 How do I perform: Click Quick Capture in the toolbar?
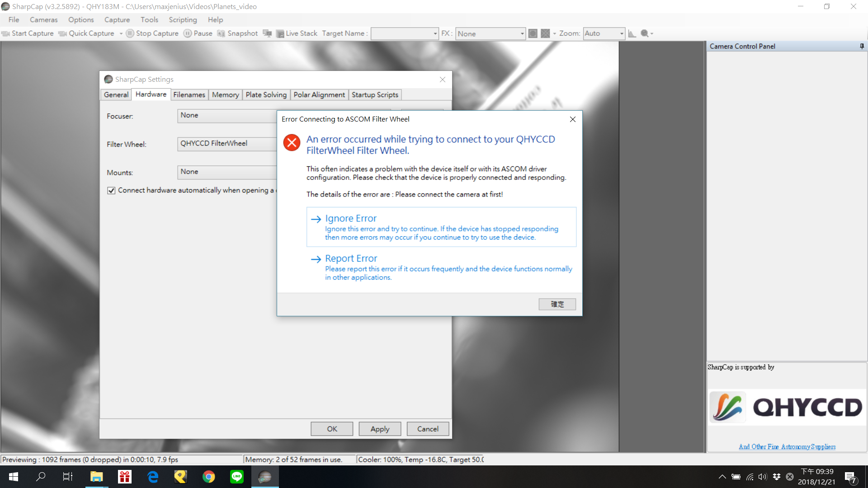click(x=87, y=33)
